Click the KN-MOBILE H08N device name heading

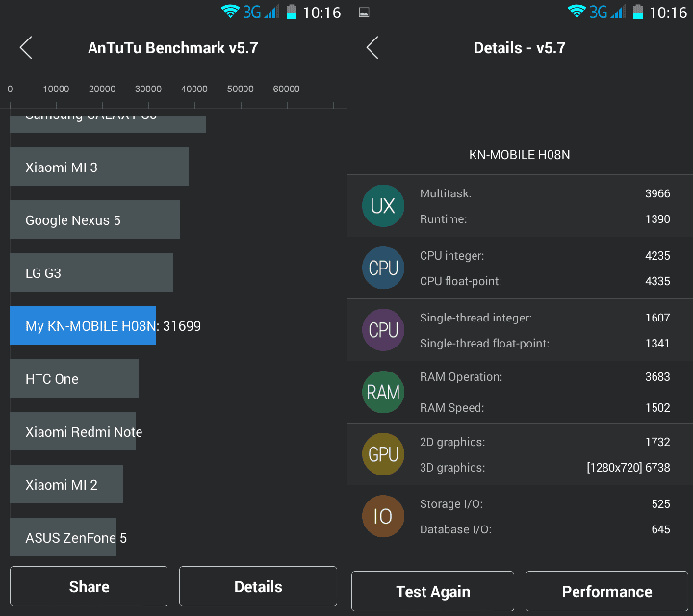520,155
